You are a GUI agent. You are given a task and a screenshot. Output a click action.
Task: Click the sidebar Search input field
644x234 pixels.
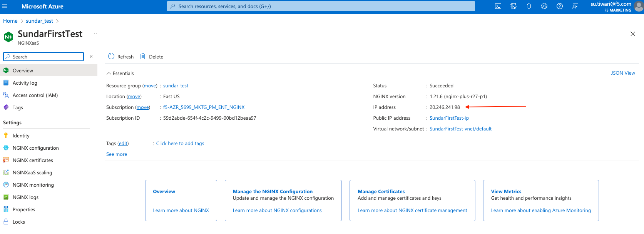[x=47, y=57]
